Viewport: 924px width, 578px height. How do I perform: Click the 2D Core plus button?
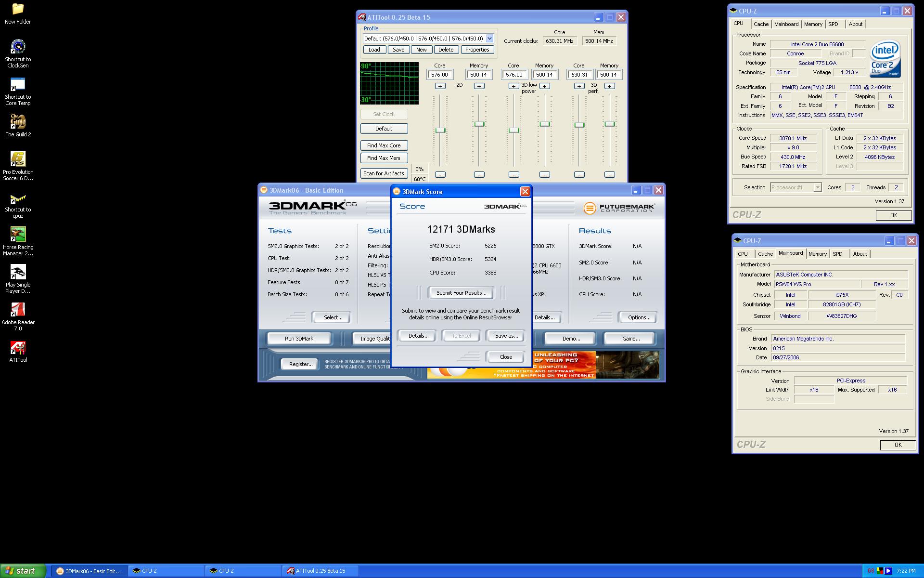click(440, 86)
